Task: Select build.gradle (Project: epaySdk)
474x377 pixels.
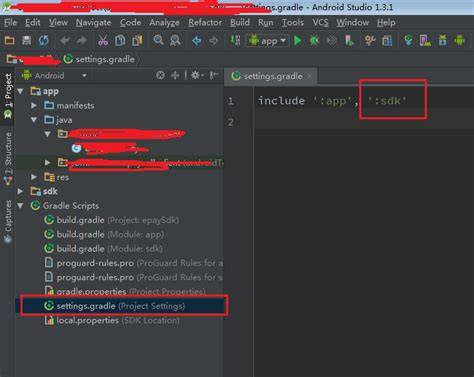Action: point(112,220)
